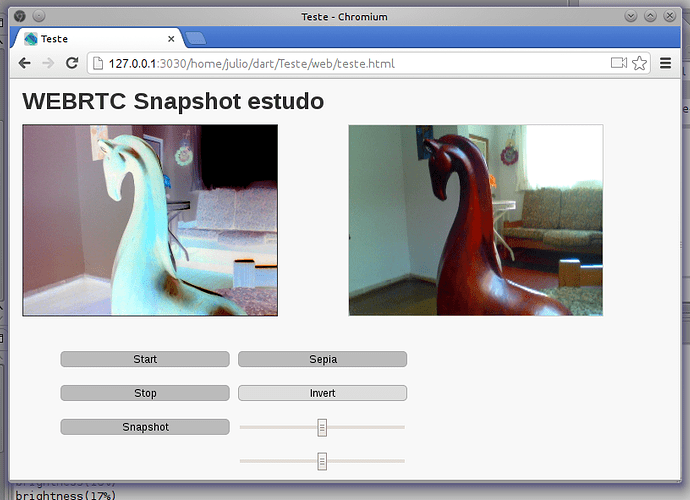Reload the page with the refresh icon
Viewport: 690px width, 500px height.
[72, 63]
